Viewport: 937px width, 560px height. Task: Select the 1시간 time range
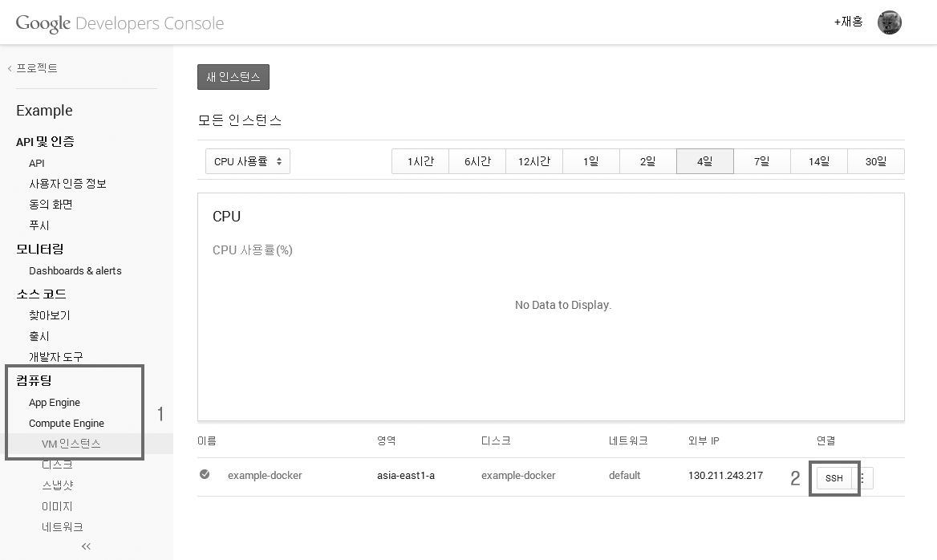pos(420,161)
